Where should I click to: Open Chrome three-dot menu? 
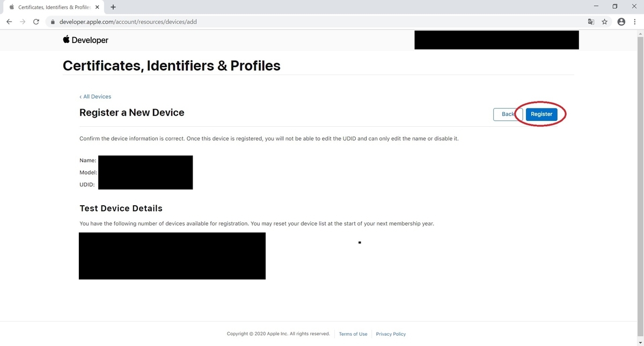tap(635, 22)
